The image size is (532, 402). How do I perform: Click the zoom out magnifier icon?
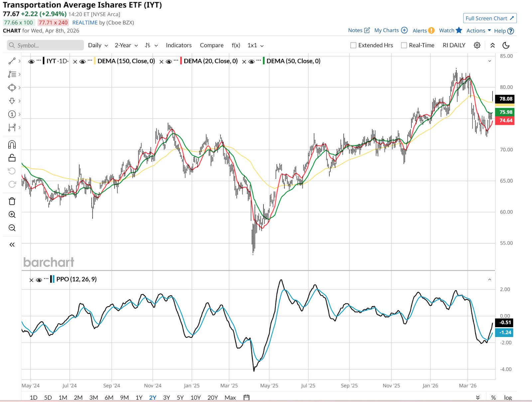(x=12, y=228)
